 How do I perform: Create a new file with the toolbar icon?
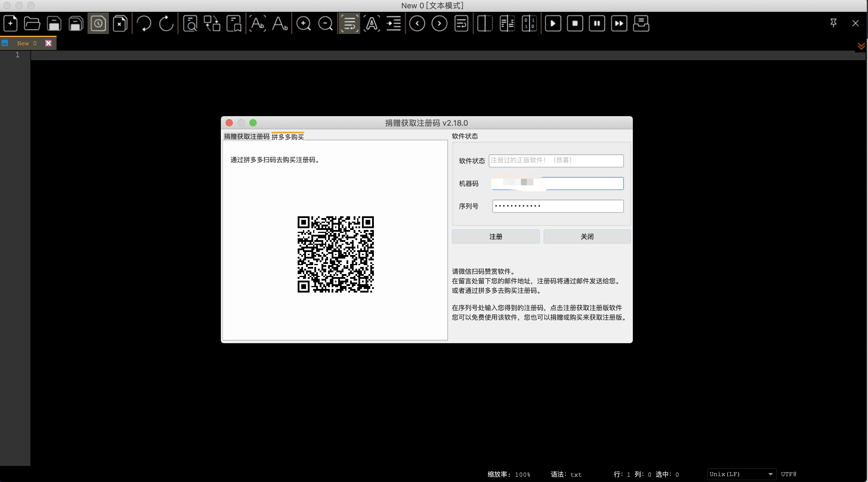(10, 24)
